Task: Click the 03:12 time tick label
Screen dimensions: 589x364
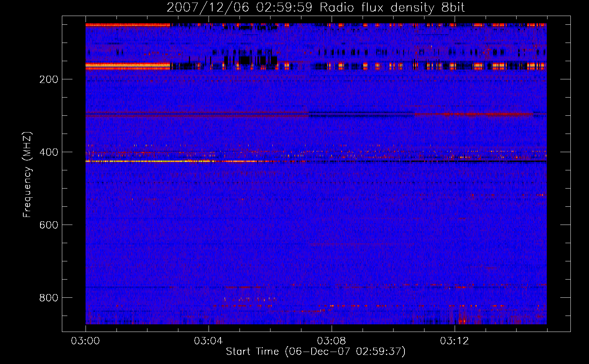Action: pyautogui.click(x=455, y=341)
